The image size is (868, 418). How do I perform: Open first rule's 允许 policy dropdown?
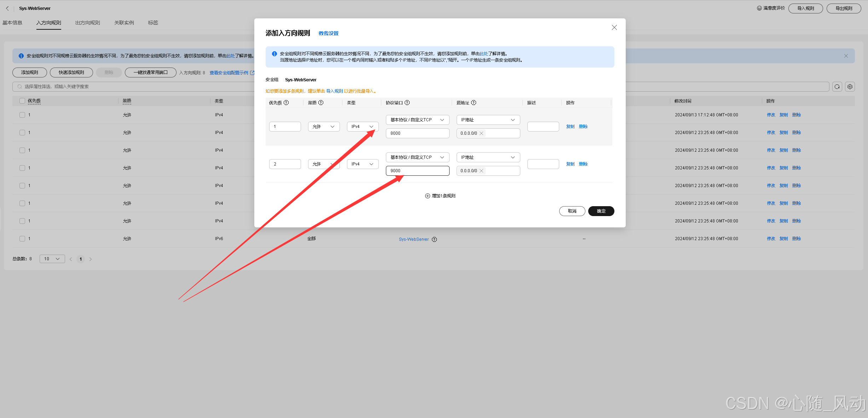click(x=323, y=127)
